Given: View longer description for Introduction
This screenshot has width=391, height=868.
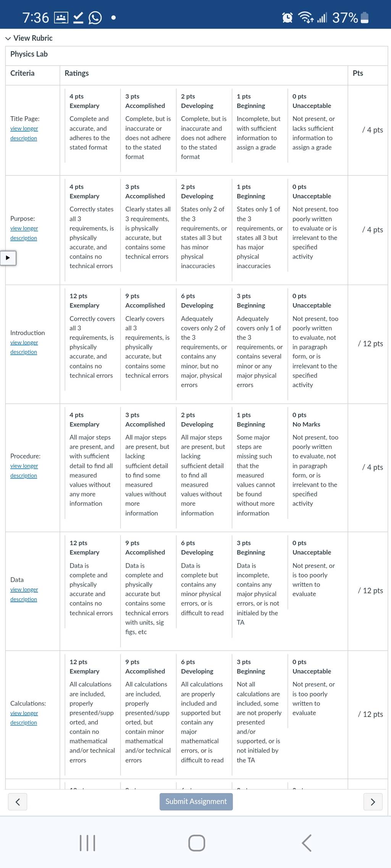Looking at the screenshot, I should [24, 347].
